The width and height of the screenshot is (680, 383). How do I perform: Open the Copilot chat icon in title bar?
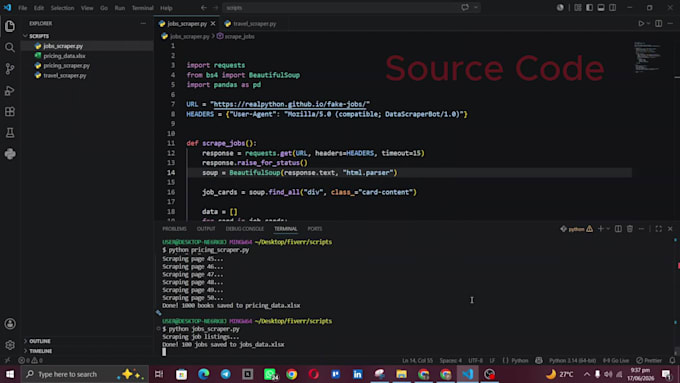pos(465,7)
